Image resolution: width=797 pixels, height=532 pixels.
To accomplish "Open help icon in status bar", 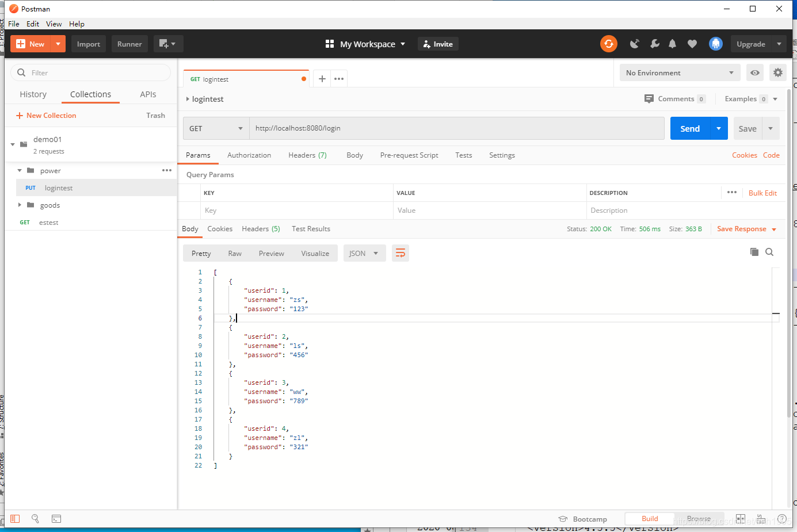I will point(782,519).
